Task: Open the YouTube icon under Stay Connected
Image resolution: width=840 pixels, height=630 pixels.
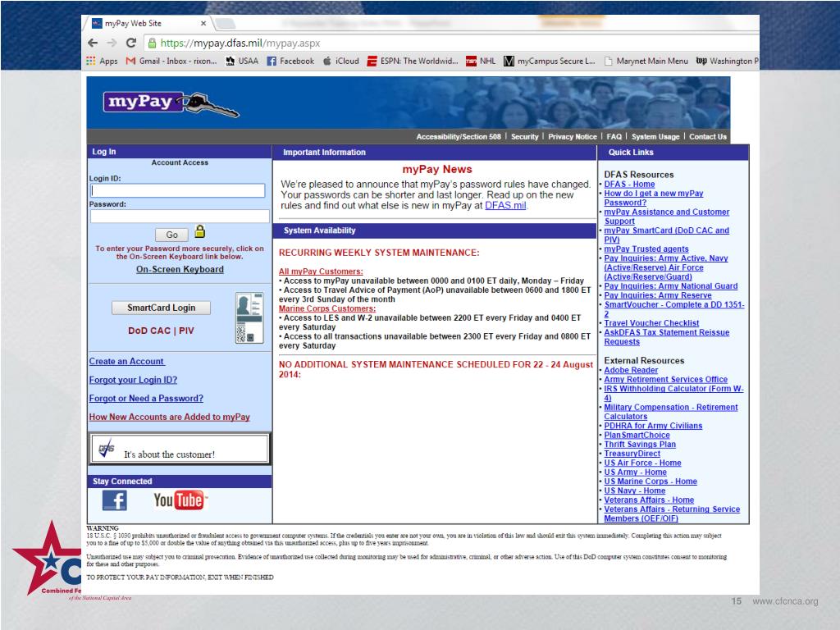Action: click(180, 500)
